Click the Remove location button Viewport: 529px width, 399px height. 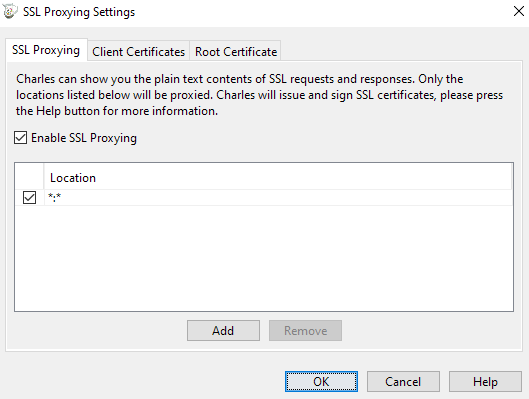pyautogui.click(x=305, y=331)
